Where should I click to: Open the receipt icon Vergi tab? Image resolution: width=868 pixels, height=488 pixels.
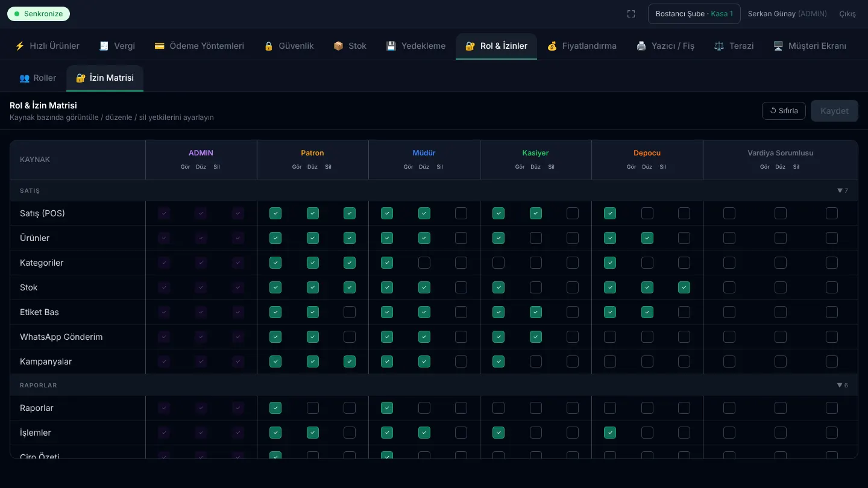pyautogui.click(x=117, y=46)
